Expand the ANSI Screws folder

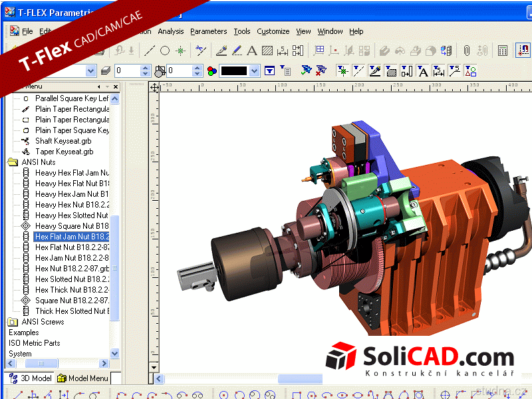13,322
